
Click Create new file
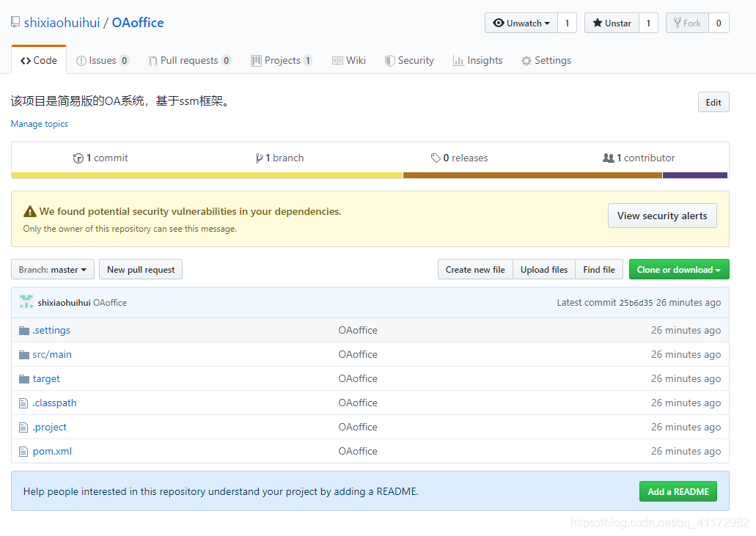(x=475, y=269)
